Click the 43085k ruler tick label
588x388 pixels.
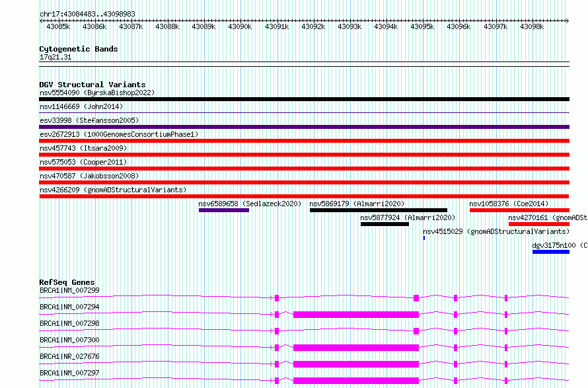(58, 26)
